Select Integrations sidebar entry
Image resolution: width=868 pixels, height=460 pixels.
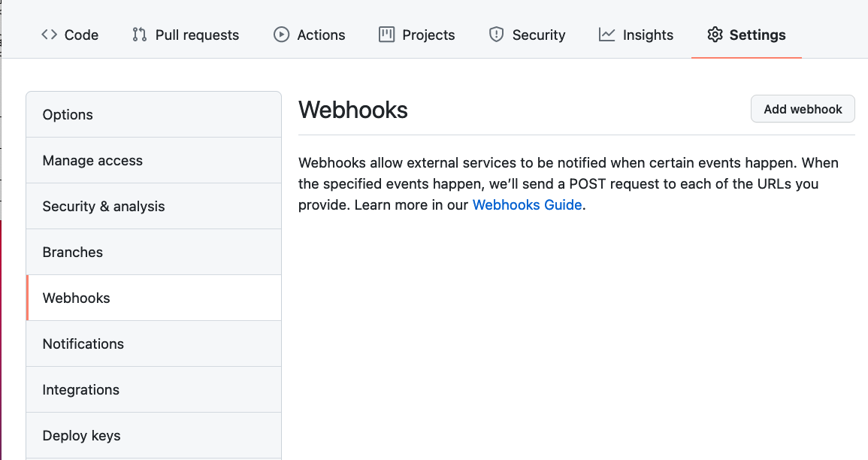[154, 389]
